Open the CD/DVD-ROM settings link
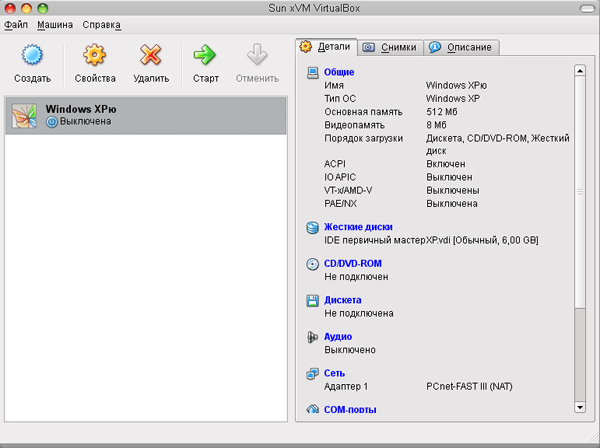Image resolution: width=600 pixels, height=448 pixels. coord(353,264)
